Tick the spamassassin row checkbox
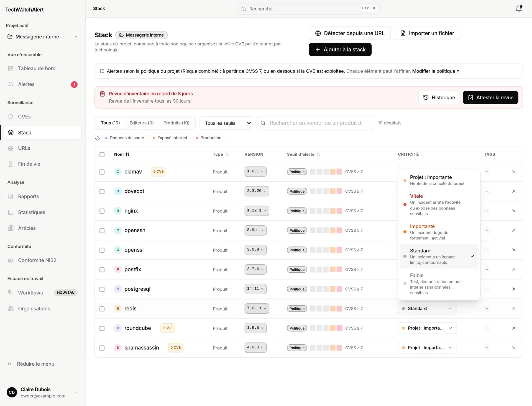Image resolution: width=532 pixels, height=406 pixels. pyautogui.click(x=102, y=348)
